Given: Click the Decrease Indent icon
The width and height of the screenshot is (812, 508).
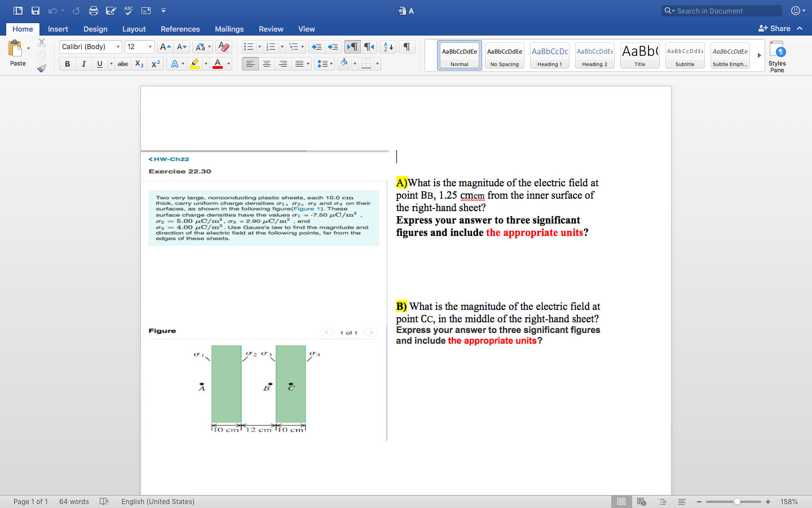Looking at the screenshot, I should tap(317, 47).
